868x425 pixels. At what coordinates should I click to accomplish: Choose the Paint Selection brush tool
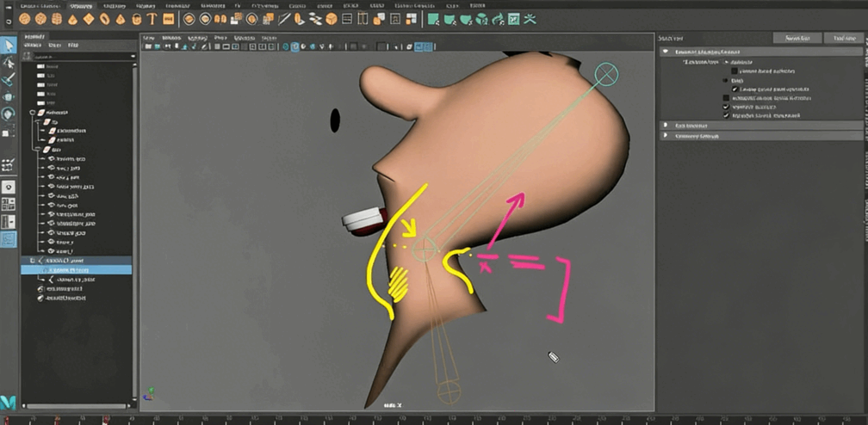pos(9,79)
